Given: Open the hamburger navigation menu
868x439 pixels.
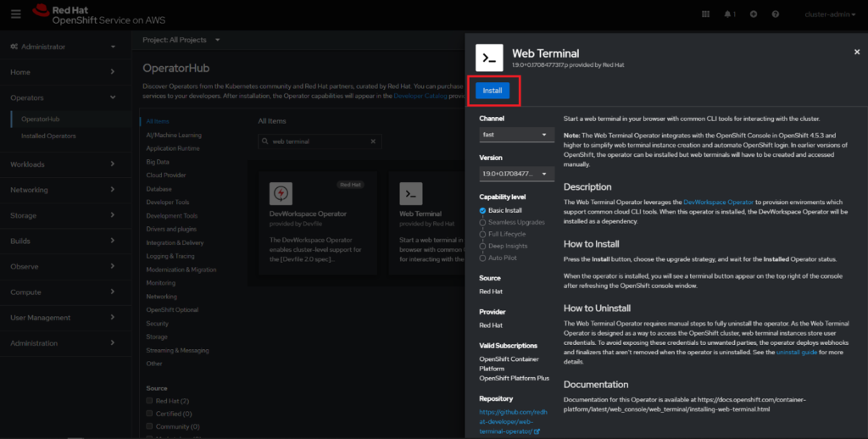Looking at the screenshot, I should 15,14.
